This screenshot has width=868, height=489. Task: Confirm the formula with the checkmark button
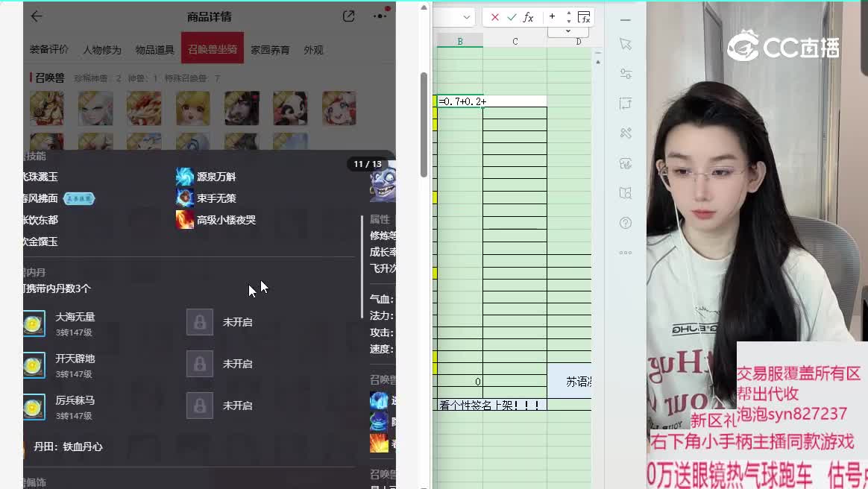pyautogui.click(x=512, y=16)
